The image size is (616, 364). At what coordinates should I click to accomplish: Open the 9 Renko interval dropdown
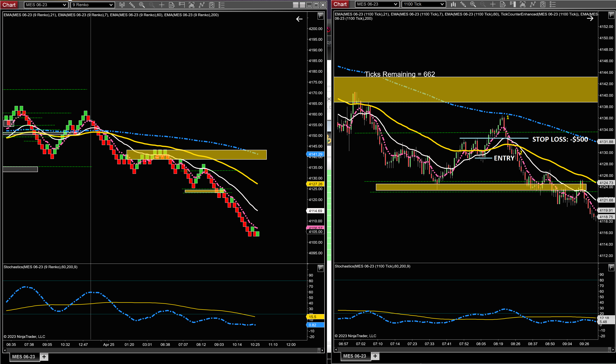(92, 5)
